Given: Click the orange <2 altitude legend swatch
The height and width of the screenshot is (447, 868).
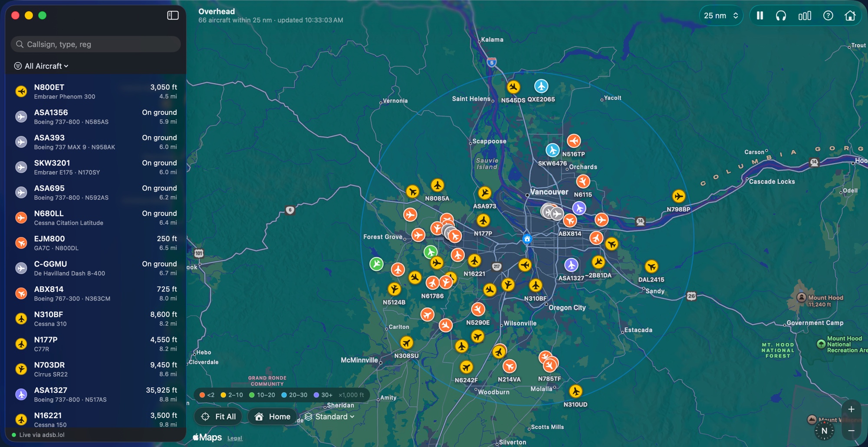Looking at the screenshot, I should click(202, 395).
